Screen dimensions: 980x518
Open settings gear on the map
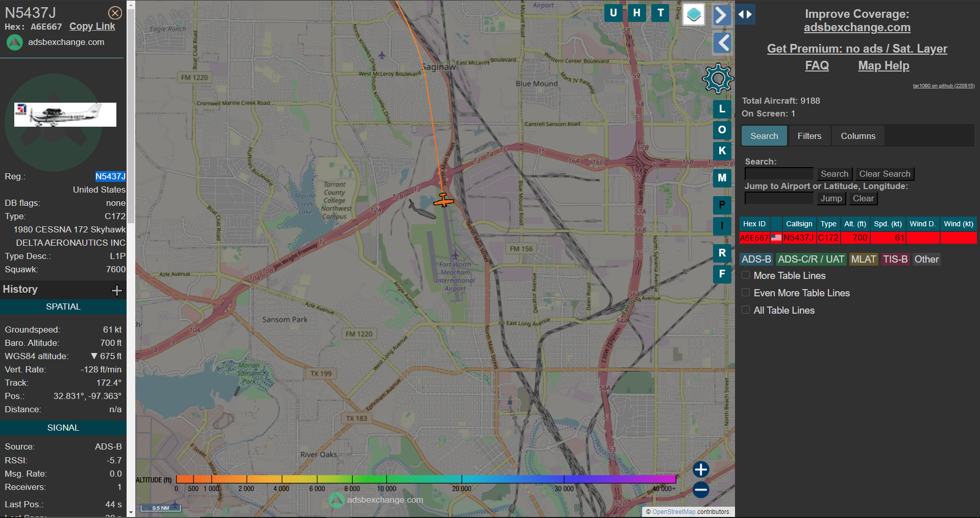[718, 78]
